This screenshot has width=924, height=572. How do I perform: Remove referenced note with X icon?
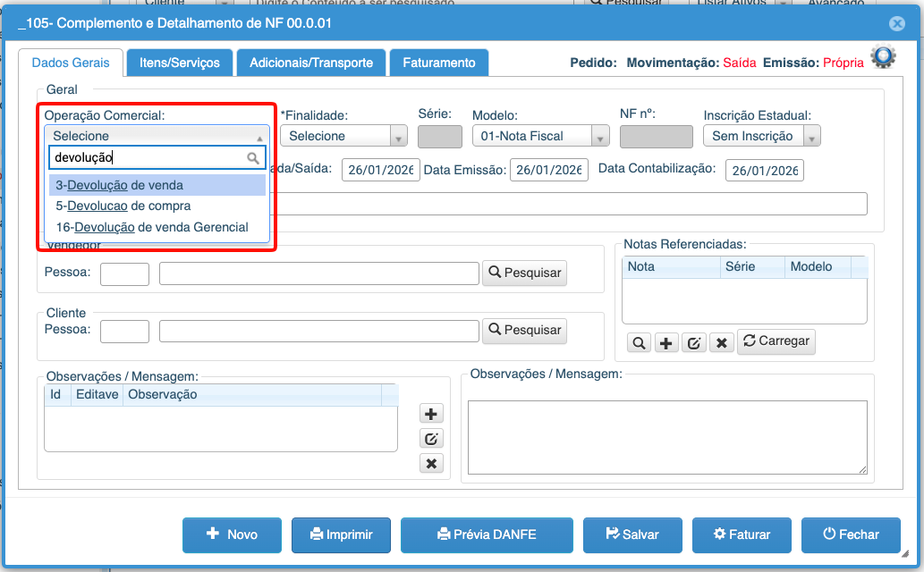coord(722,342)
